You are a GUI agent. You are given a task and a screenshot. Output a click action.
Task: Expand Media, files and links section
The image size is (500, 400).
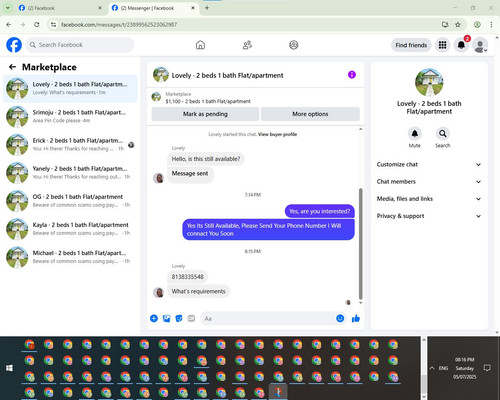(x=429, y=199)
